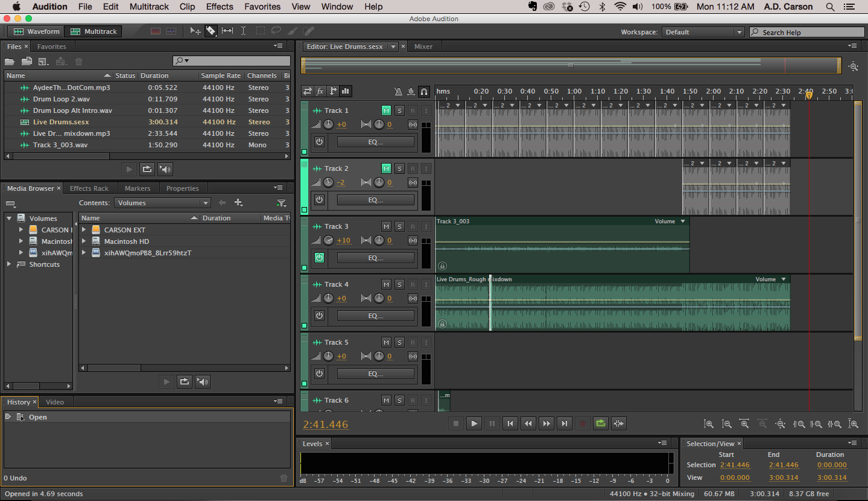Toggle Mute on Track 4
Screen dimensions: 868x501
coord(386,284)
